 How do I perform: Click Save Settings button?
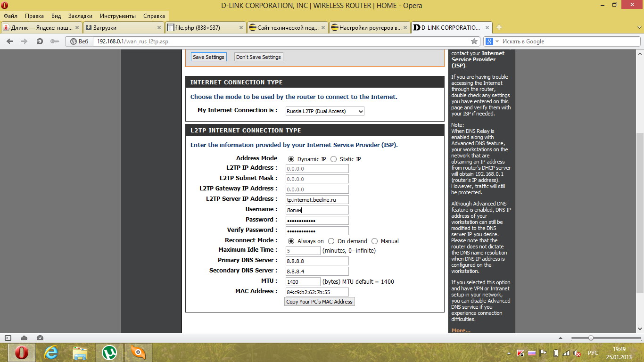click(208, 57)
